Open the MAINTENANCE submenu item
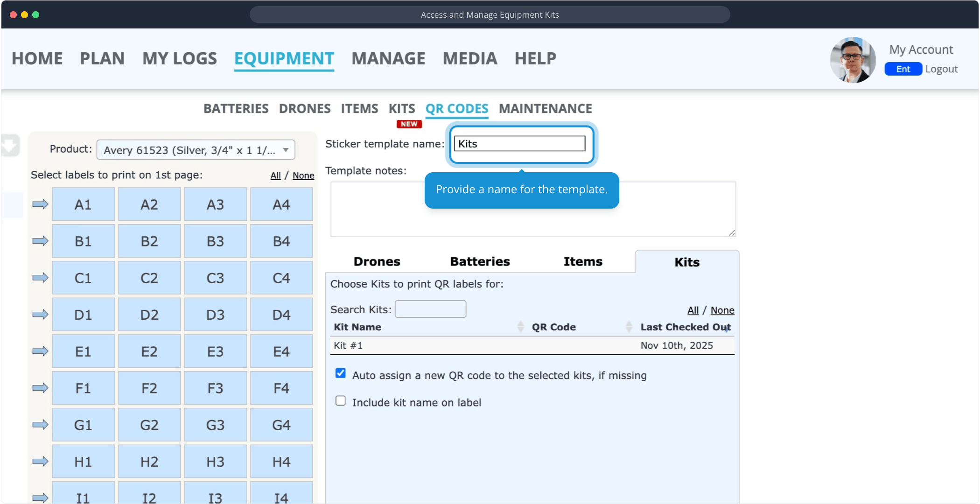This screenshot has width=980, height=504. tap(545, 109)
